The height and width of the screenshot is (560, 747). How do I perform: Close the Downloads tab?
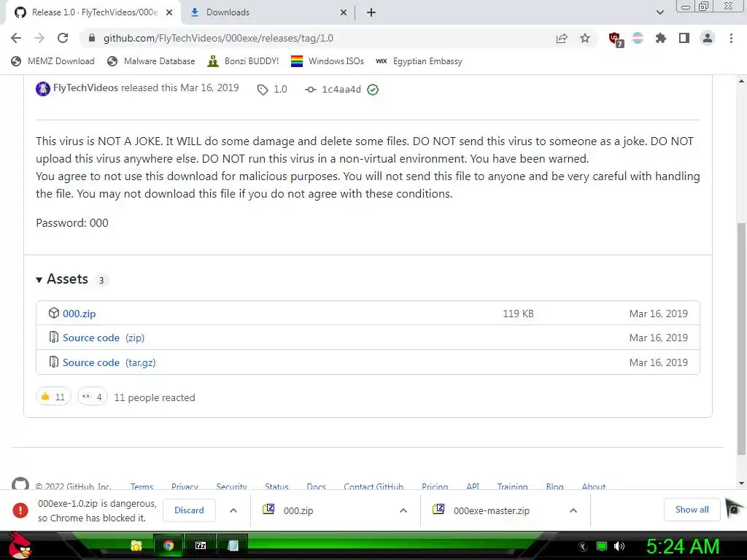(x=344, y=12)
